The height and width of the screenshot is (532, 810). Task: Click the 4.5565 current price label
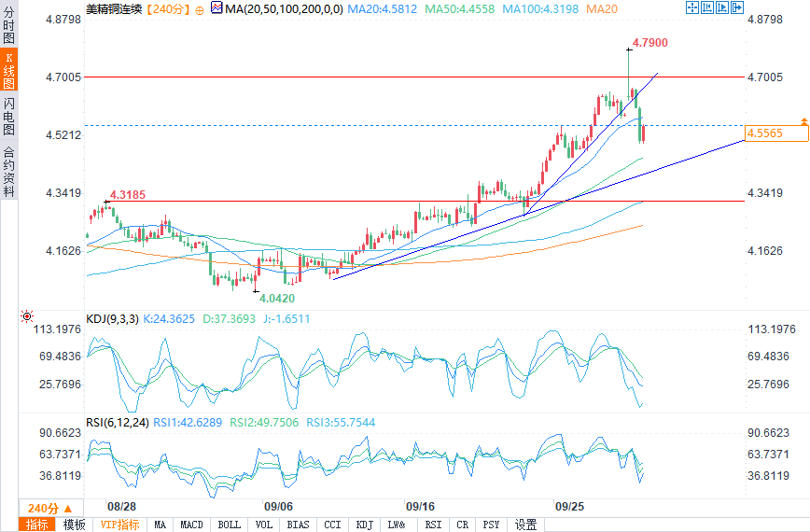[x=776, y=134]
